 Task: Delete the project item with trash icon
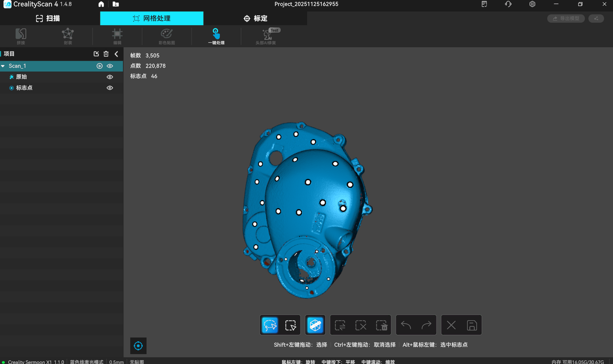point(106,54)
